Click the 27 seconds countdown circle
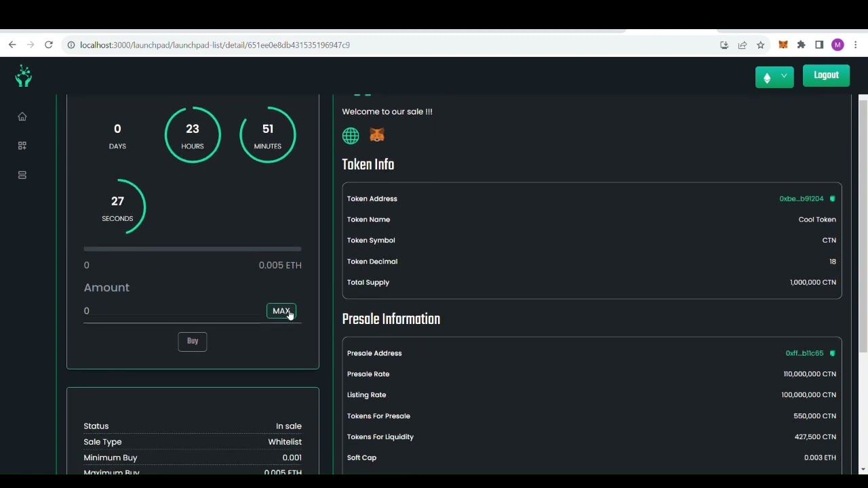Image resolution: width=868 pixels, height=488 pixels. pyautogui.click(x=117, y=207)
